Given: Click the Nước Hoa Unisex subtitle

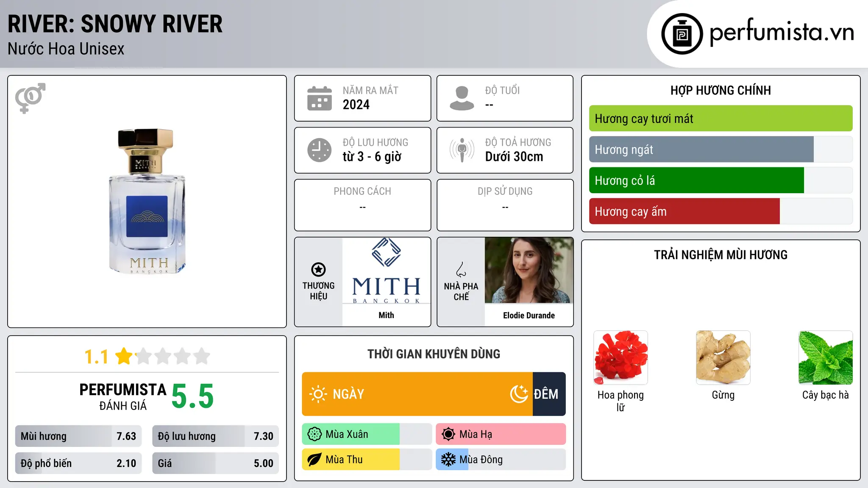Looking at the screenshot, I should (66, 49).
